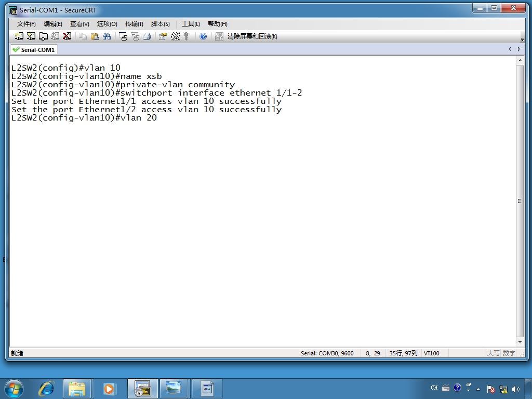
Task: Click the CH language indicator
Action: (434, 388)
